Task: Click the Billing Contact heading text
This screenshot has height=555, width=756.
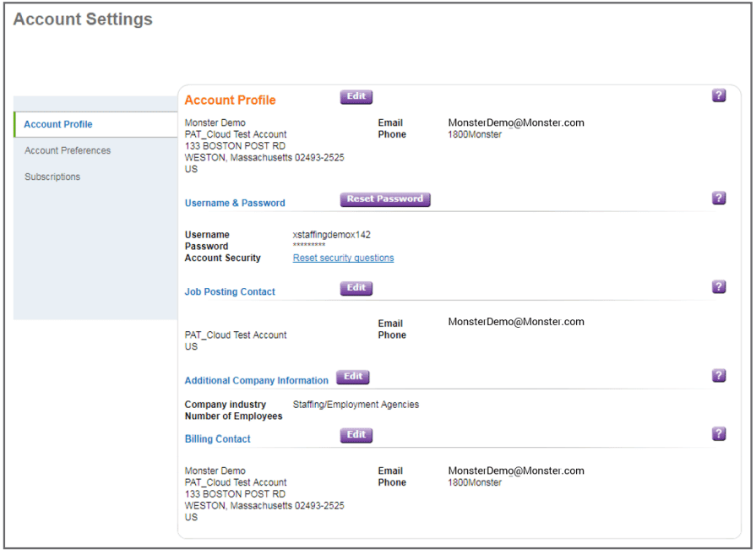Action: coord(217,438)
